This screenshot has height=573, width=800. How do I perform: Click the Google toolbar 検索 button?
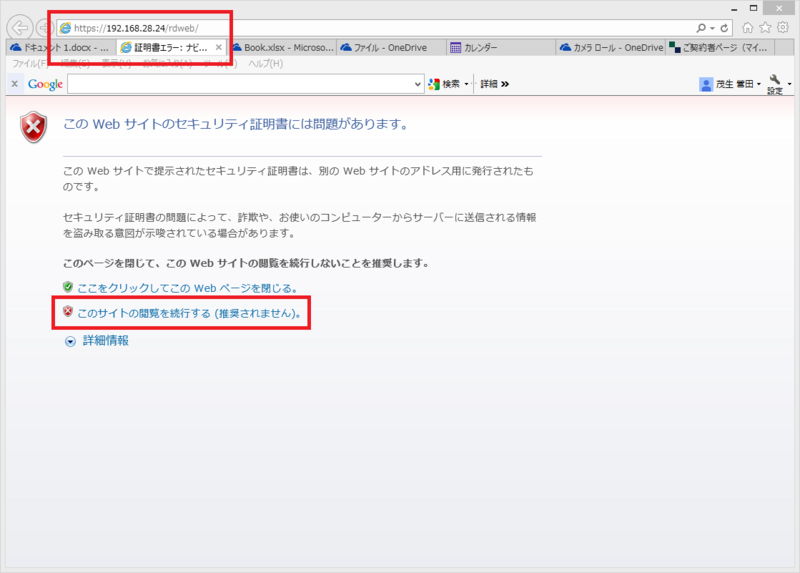(444, 84)
